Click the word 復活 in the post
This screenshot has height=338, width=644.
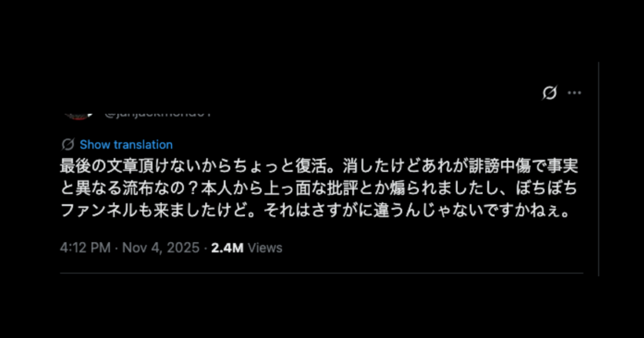pyautogui.click(x=311, y=166)
